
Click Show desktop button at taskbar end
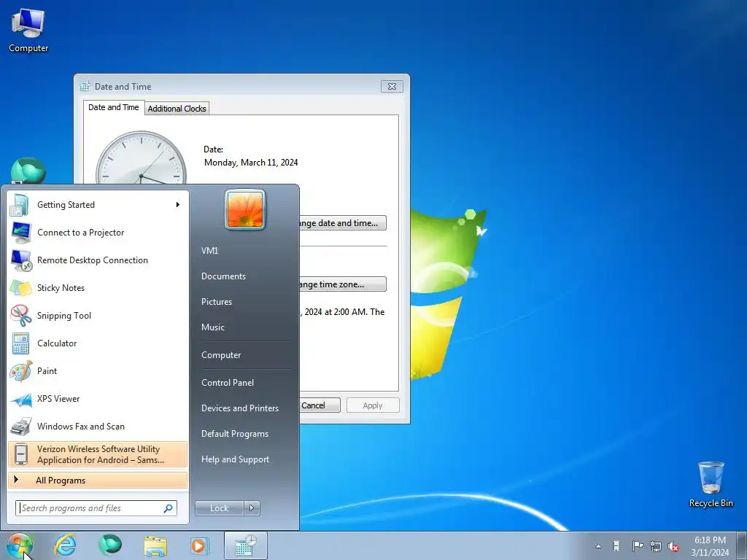pos(742,545)
